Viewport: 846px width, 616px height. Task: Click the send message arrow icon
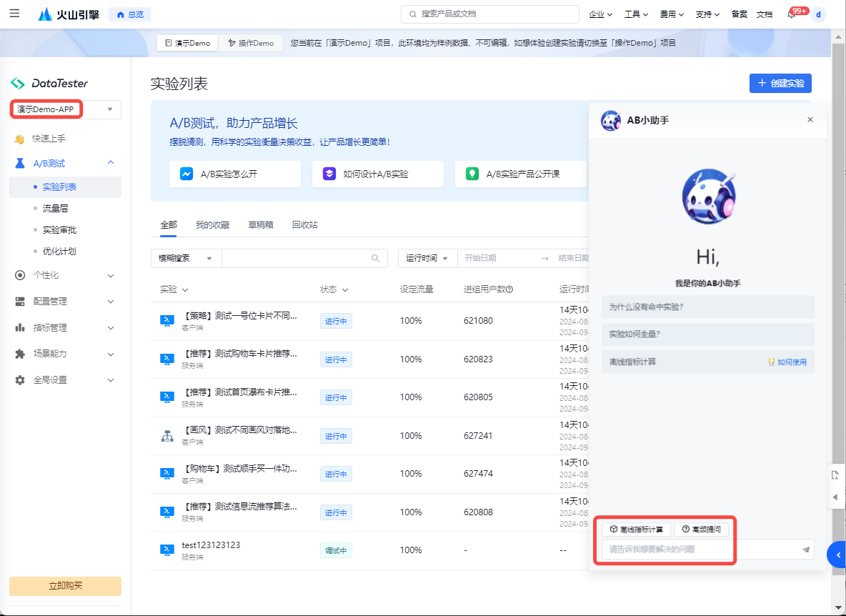(805, 550)
